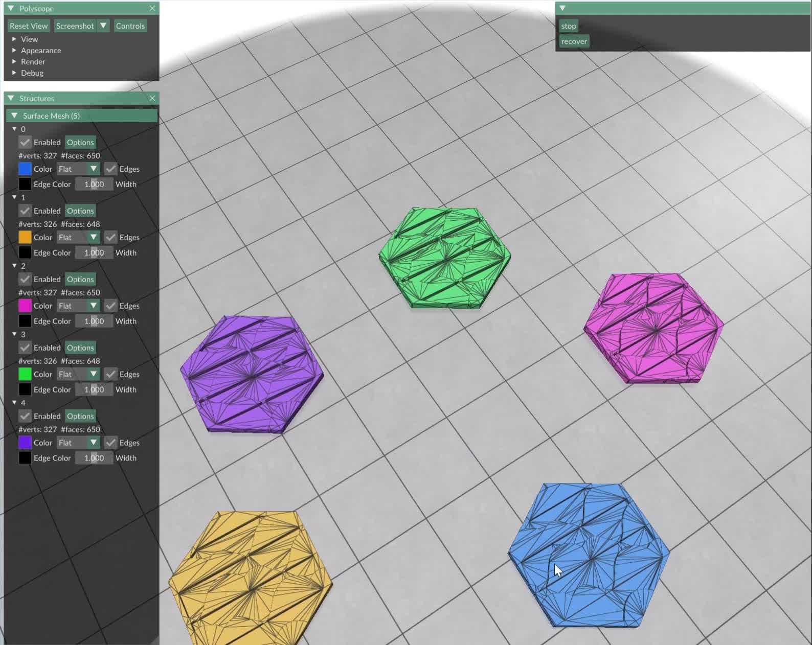The height and width of the screenshot is (645, 812).
Task: Pick the blue color swatch of mesh 0
Action: [x=25, y=169]
